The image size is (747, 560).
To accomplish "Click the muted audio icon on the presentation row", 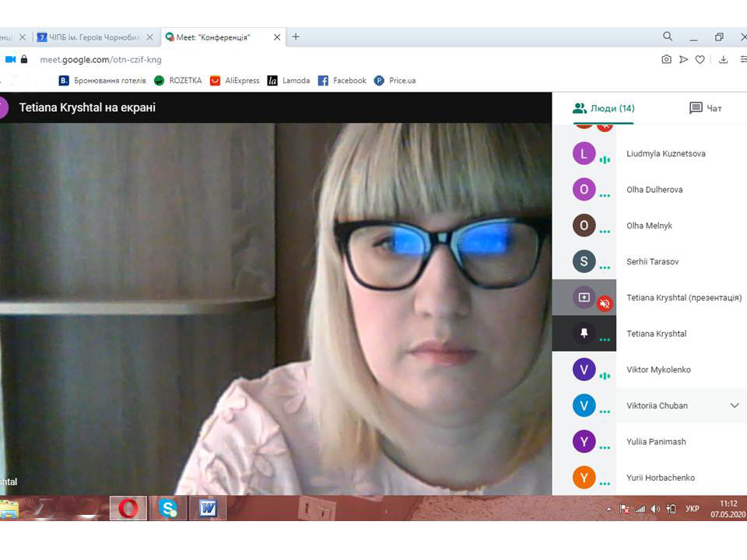I will pyautogui.click(x=605, y=303).
